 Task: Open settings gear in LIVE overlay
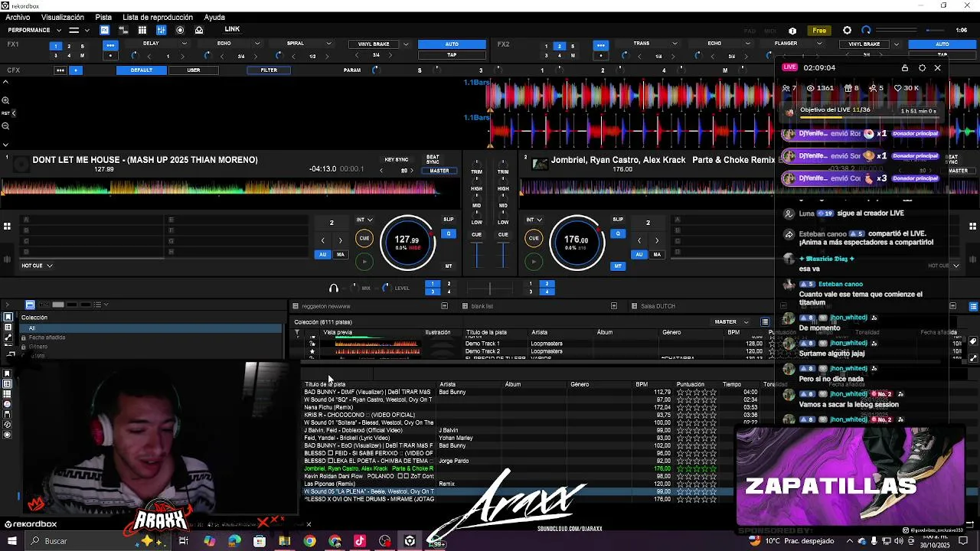922,67
